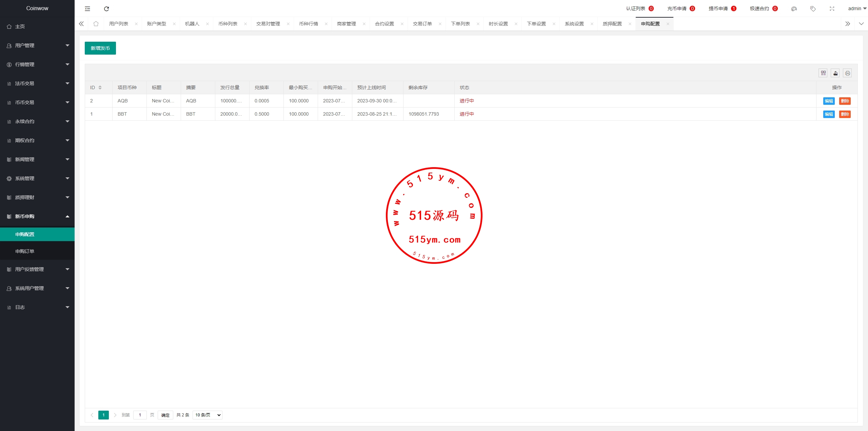Open the theme palette icon
The image size is (868, 431).
tap(794, 8)
